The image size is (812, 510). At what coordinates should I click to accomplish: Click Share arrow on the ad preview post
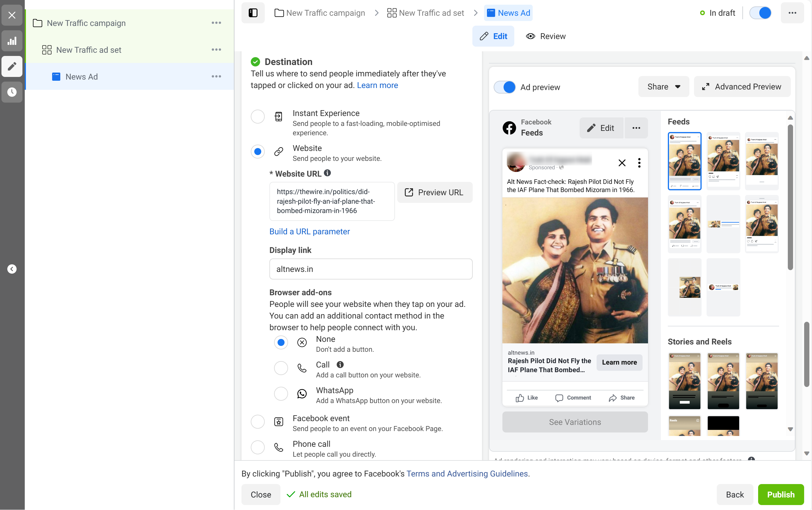(622, 398)
